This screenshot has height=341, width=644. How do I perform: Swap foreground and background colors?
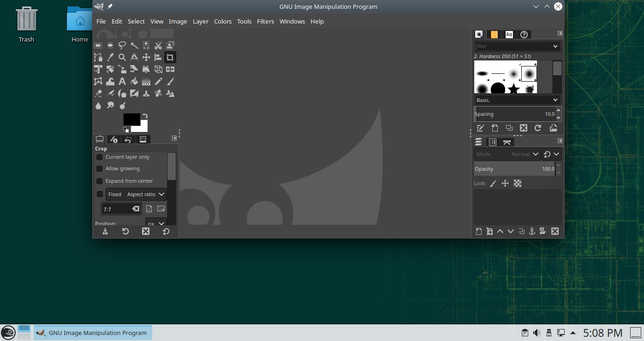tap(145, 116)
